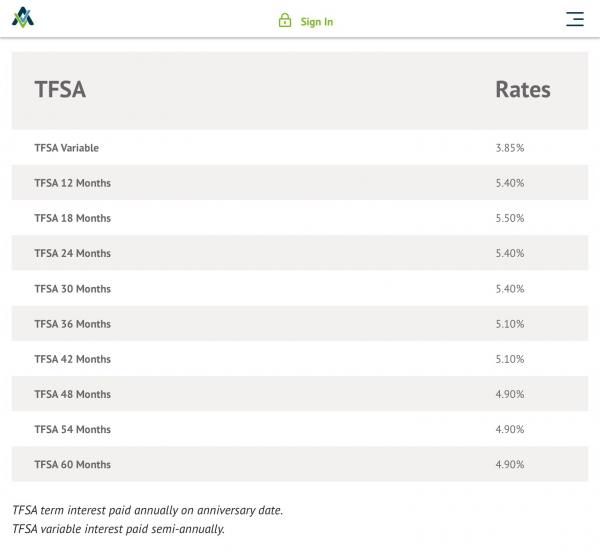Click the TFSA 54 Months label
The image size is (600, 551).
tap(73, 429)
